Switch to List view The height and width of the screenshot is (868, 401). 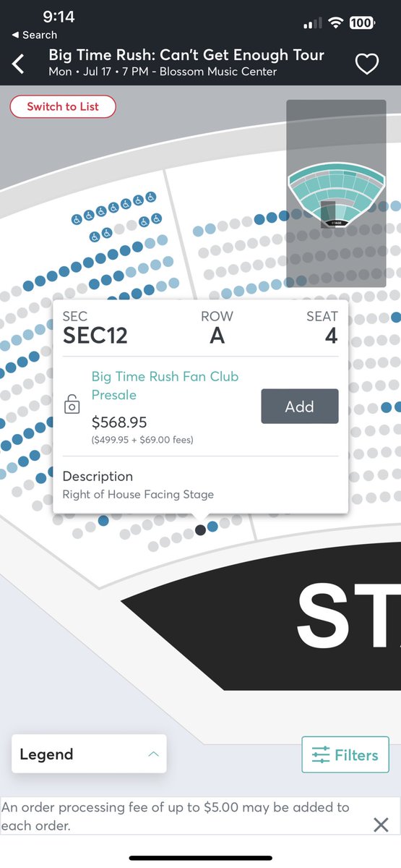tap(63, 106)
